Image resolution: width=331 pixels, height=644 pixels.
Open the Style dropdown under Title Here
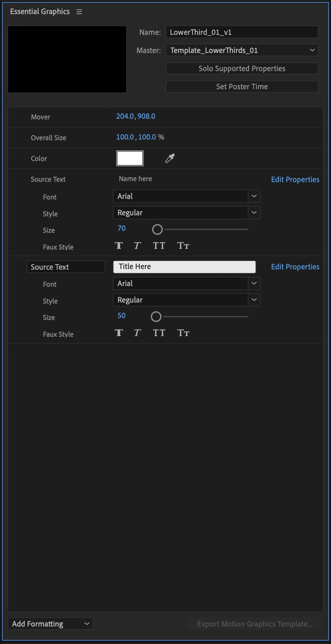pyautogui.click(x=254, y=300)
